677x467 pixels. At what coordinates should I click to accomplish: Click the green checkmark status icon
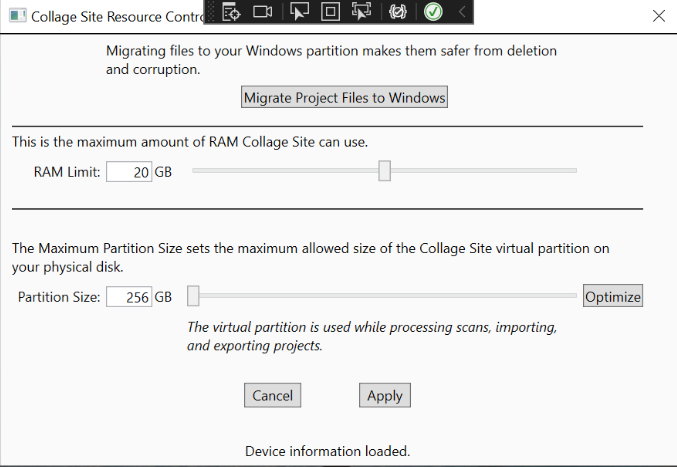(x=433, y=12)
